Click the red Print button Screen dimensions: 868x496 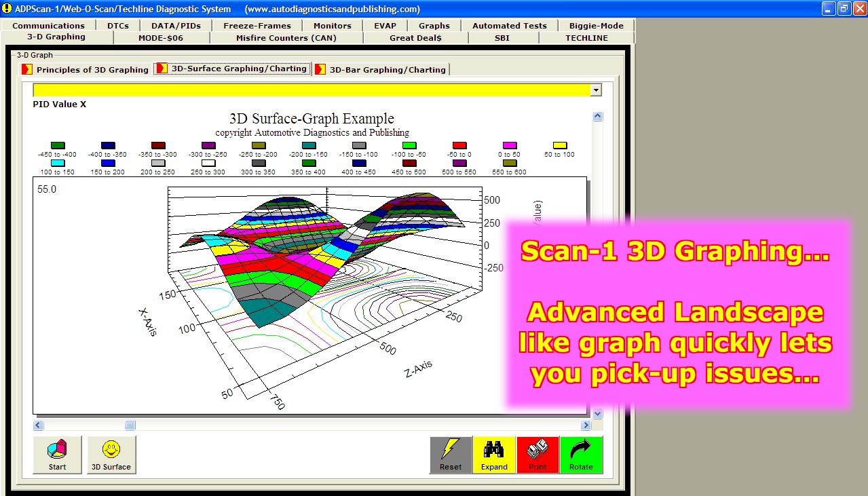(537, 455)
